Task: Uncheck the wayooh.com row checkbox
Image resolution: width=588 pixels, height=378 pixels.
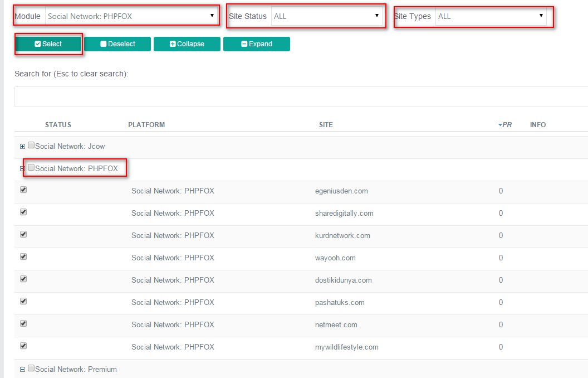Action: point(23,256)
